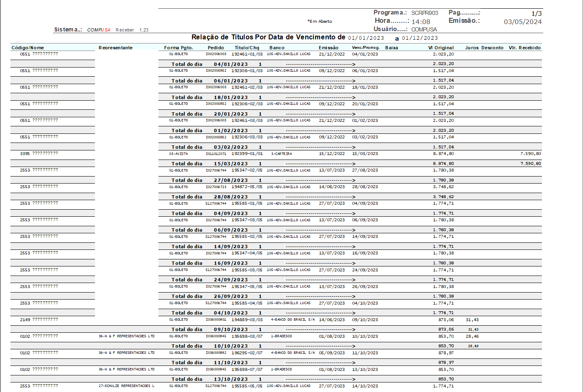Click the Código/Nome column header
This screenshot has height=392, width=583.
(x=28, y=48)
